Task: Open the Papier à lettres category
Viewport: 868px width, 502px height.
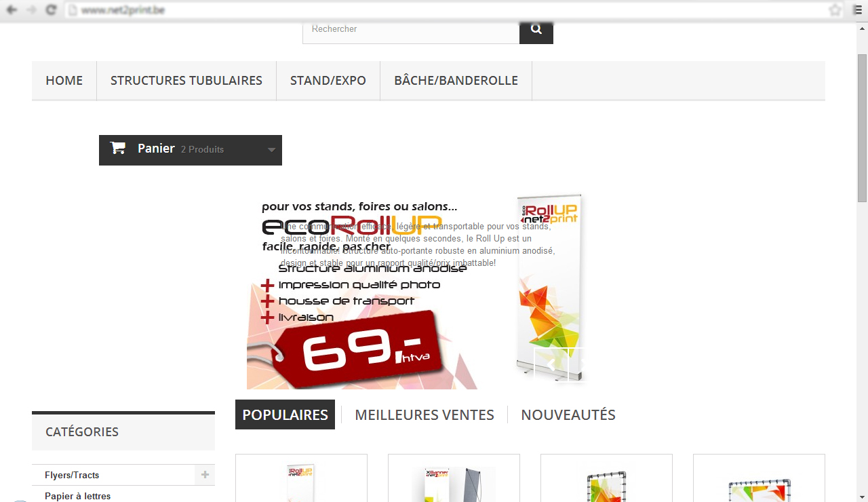Action: point(78,496)
